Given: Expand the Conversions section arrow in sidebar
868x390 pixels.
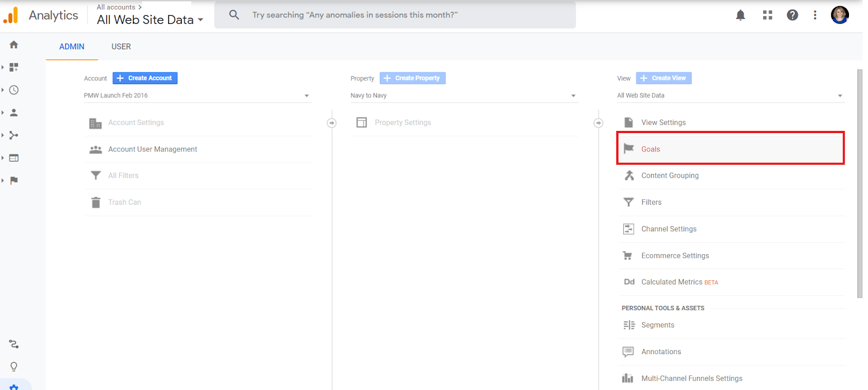Looking at the screenshot, I should click(3, 180).
